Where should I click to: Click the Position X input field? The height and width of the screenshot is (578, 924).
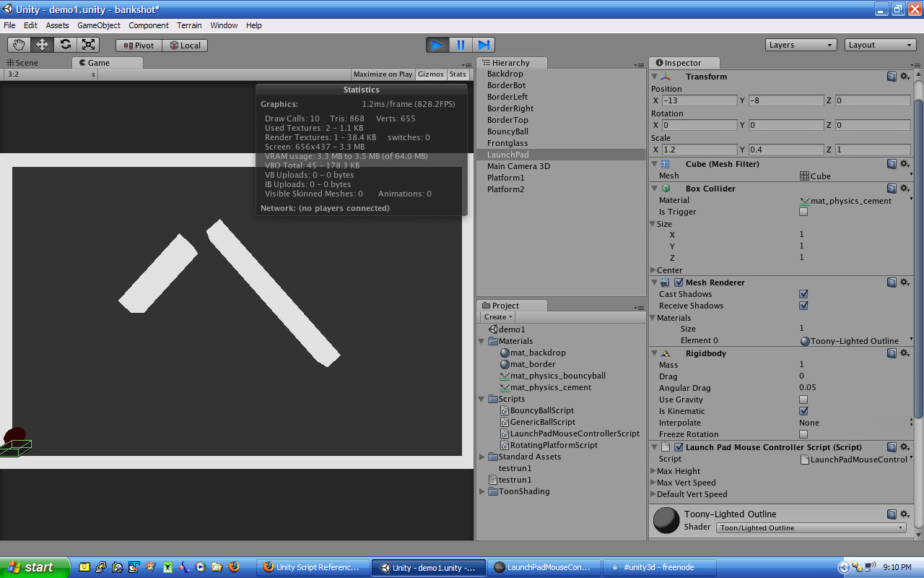tap(699, 100)
